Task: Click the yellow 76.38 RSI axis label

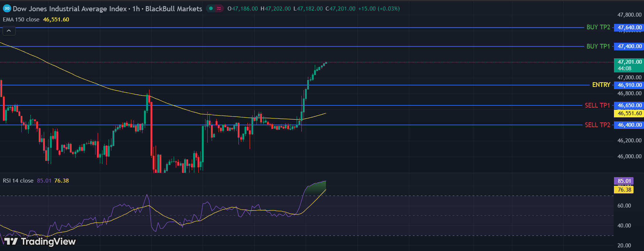Action: click(624, 190)
